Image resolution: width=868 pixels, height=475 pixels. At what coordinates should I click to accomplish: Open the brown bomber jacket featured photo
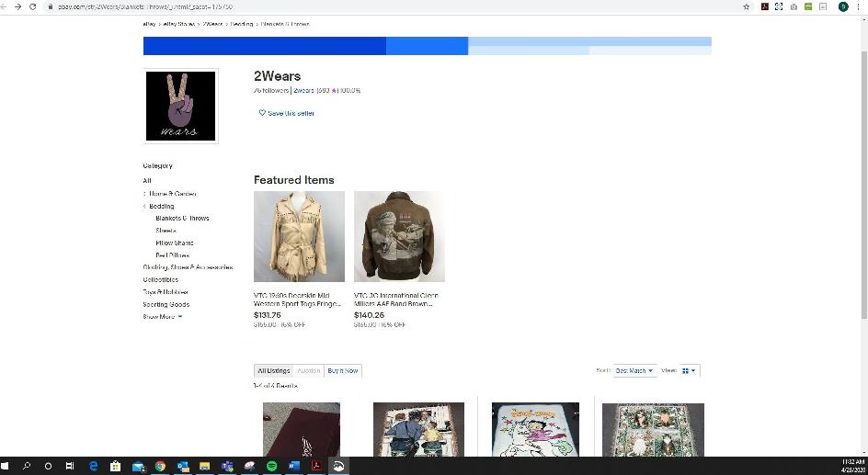tap(399, 237)
